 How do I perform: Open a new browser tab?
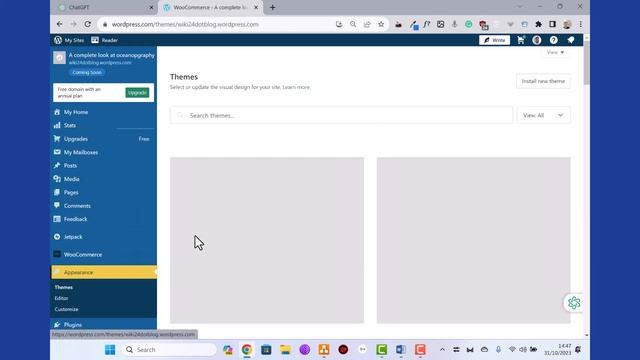[x=272, y=7]
